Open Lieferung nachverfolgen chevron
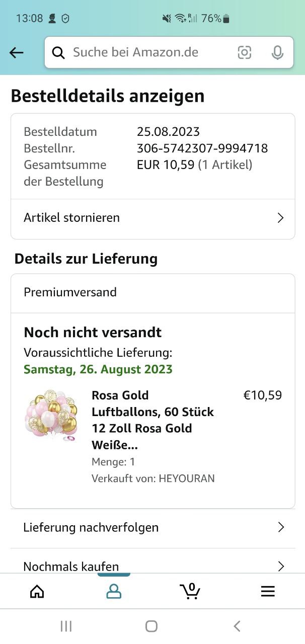305x644 pixels. pos(281,527)
